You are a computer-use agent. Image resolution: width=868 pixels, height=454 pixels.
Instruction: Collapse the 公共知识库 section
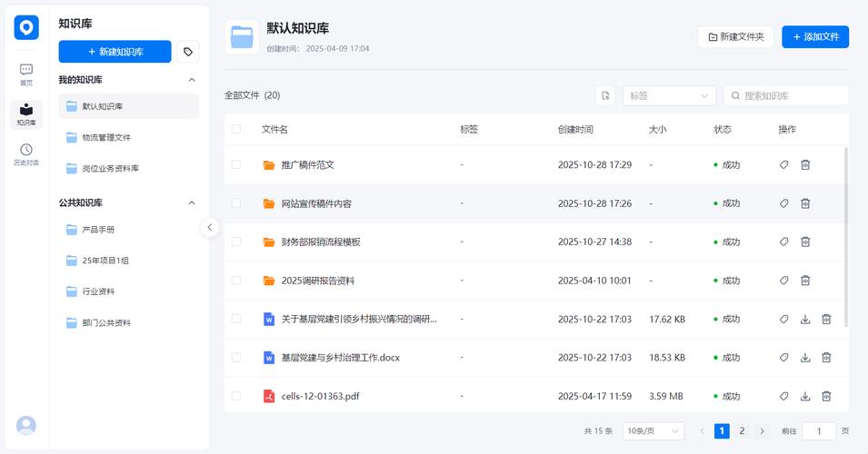[192, 203]
